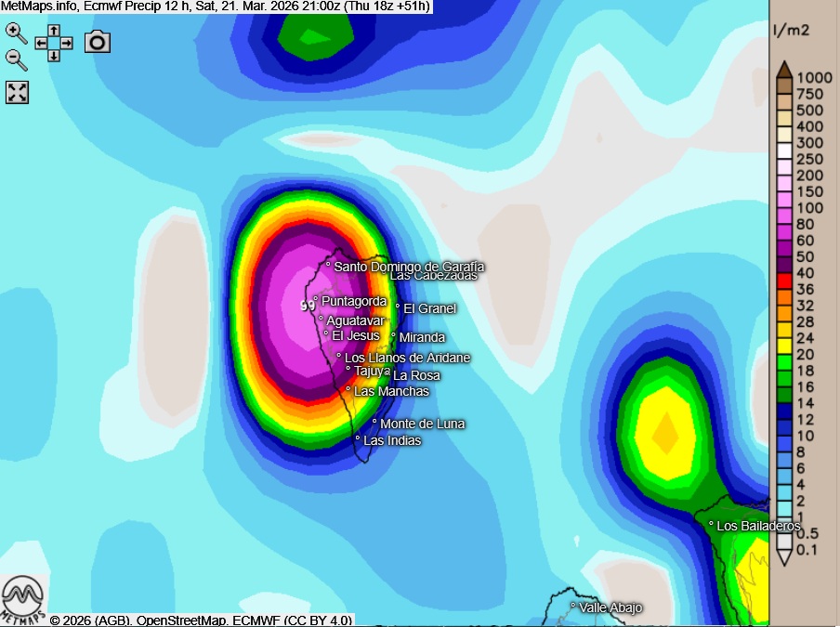
Task: Toggle fullscreen map view
Action: (18, 92)
